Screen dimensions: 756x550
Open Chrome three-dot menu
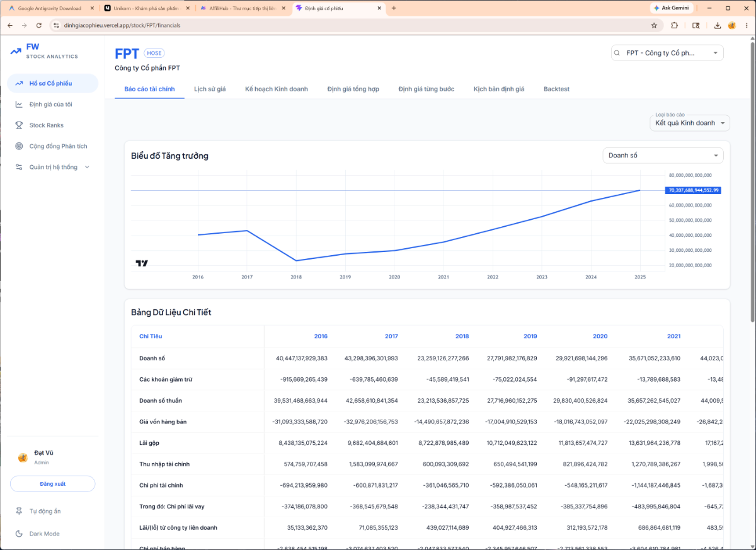(x=746, y=25)
